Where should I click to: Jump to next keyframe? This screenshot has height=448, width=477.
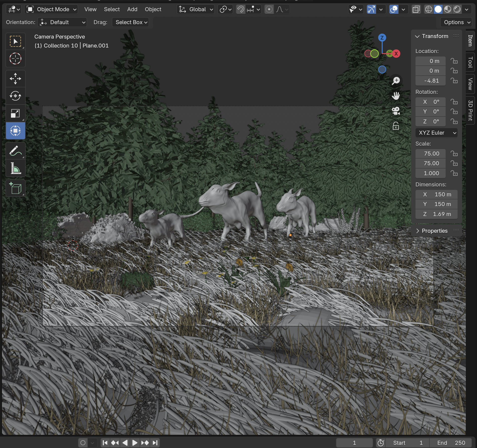coord(145,443)
